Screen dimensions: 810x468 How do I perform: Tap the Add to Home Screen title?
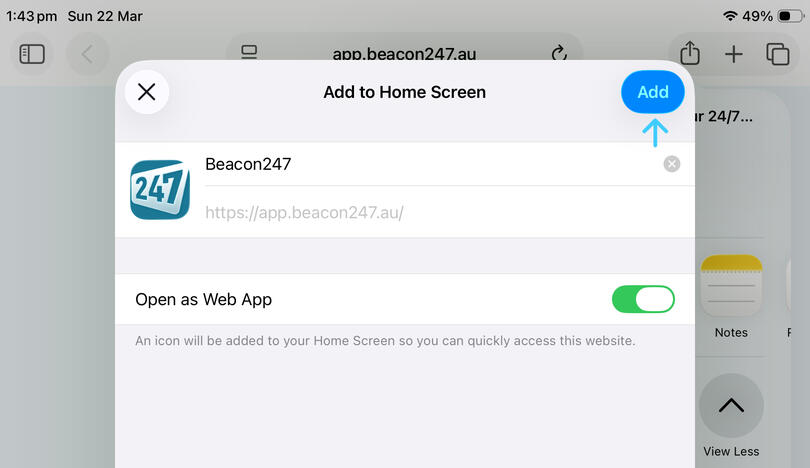coord(404,92)
